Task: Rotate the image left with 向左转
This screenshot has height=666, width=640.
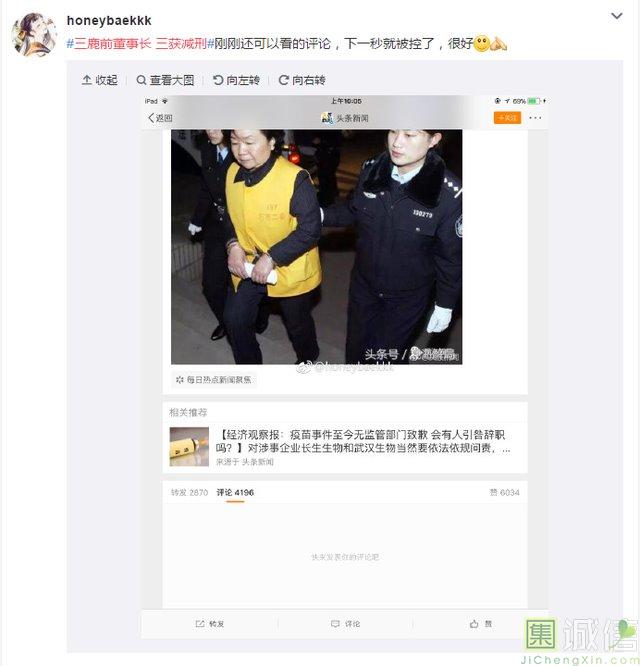Action: (236, 80)
